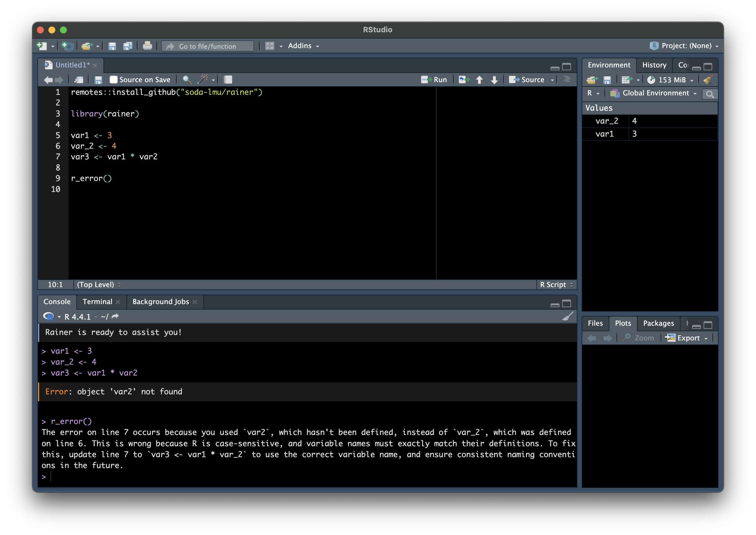Click the print document icon

click(147, 46)
